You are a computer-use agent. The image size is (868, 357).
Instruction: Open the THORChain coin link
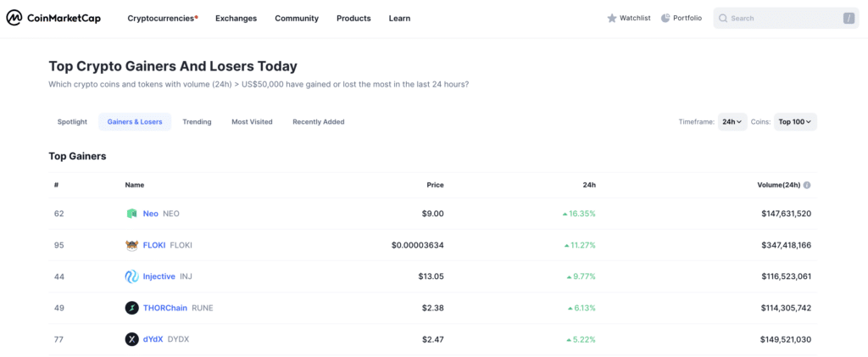pyautogui.click(x=165, y=308)
